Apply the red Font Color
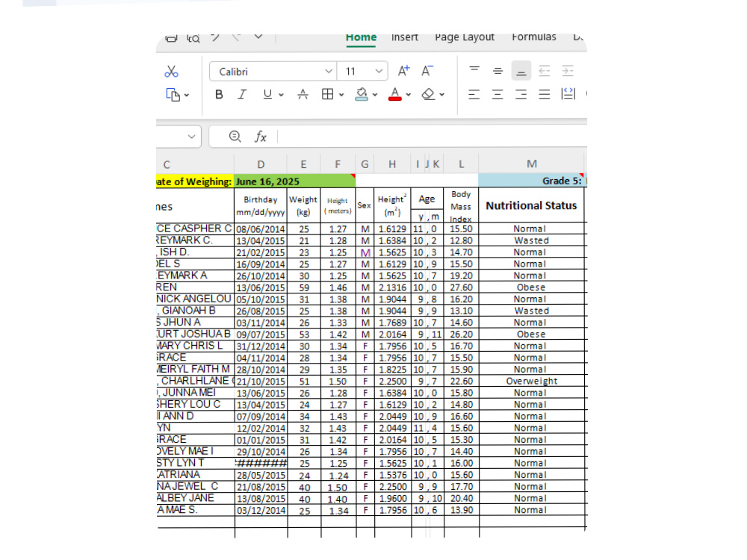Image resolution: width=747 pixels, height=560 pixels. [395, 94]
